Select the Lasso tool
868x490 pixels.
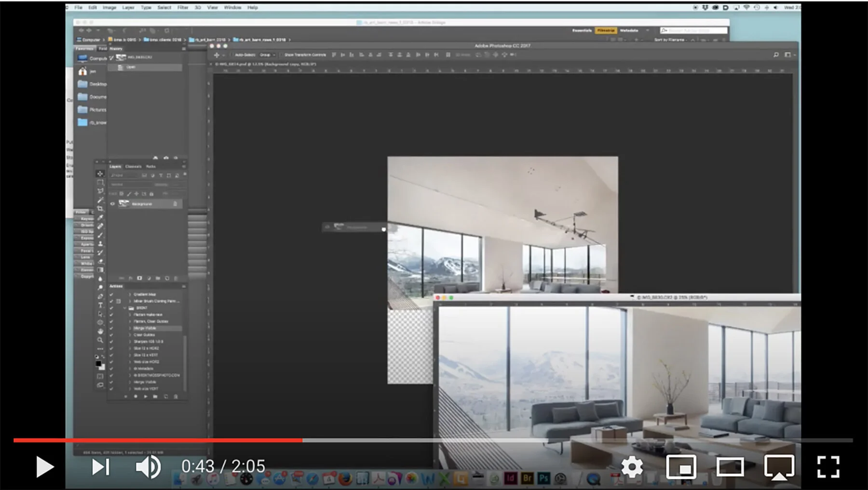(100, 191)
